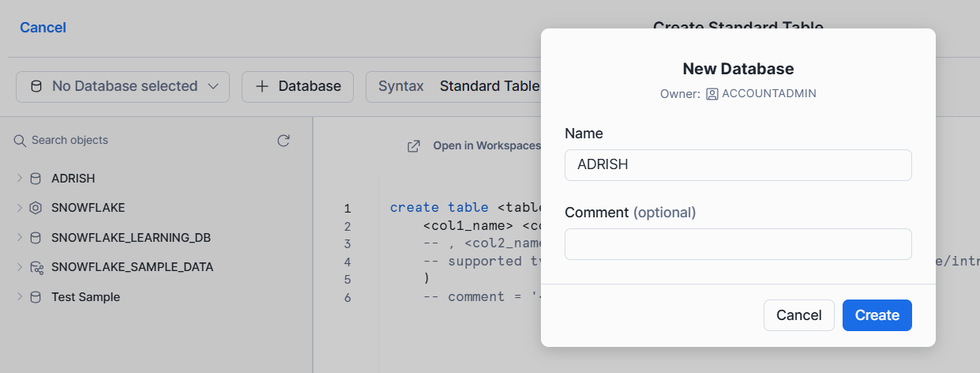Click the ACCOUNTADMIN owner text
Image resolution: width=980 pixels, height=373 pixels.
[769, 93]
